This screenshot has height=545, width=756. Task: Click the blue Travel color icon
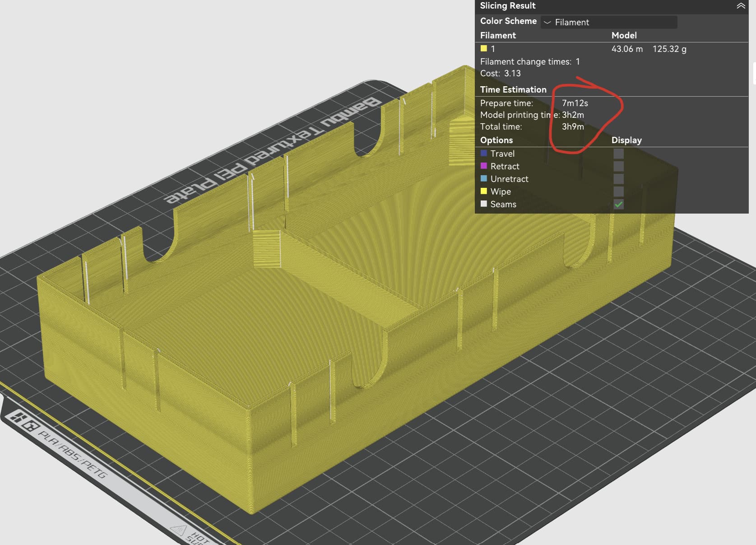(484, 154)
